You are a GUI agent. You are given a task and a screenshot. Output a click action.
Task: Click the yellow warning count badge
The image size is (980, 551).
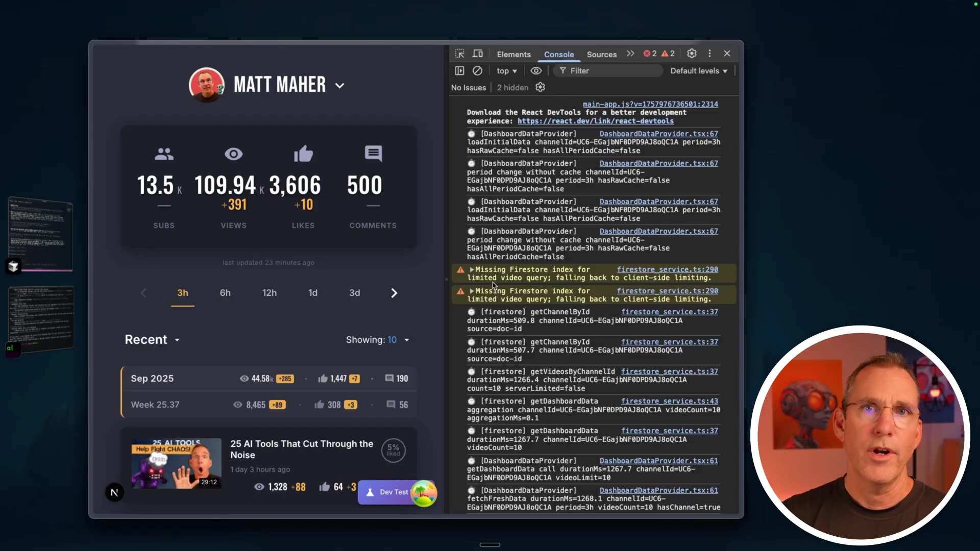[668, 54]
